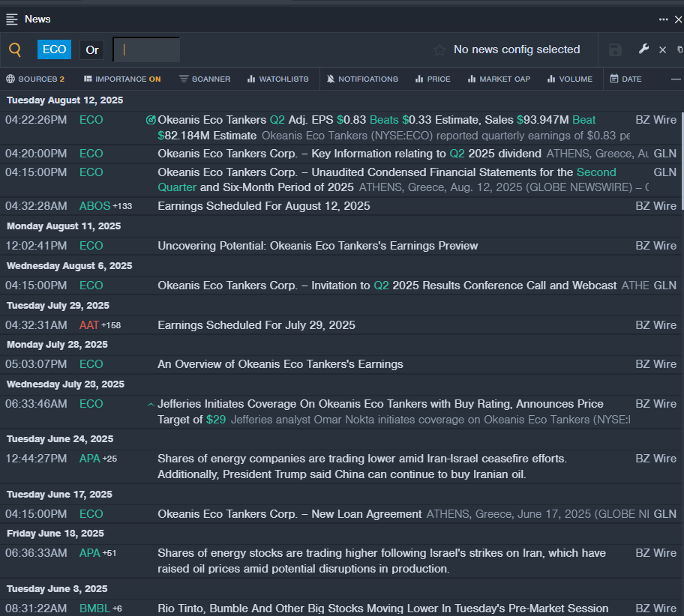The image size is (684, 616).
Task: Toggle the Importance ON filter
Action: click(121, 79)
